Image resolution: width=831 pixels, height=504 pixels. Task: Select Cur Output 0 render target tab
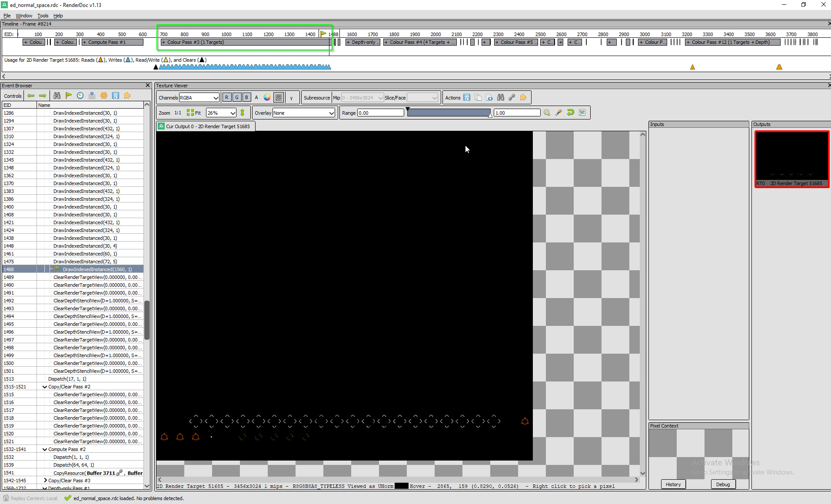206,126
